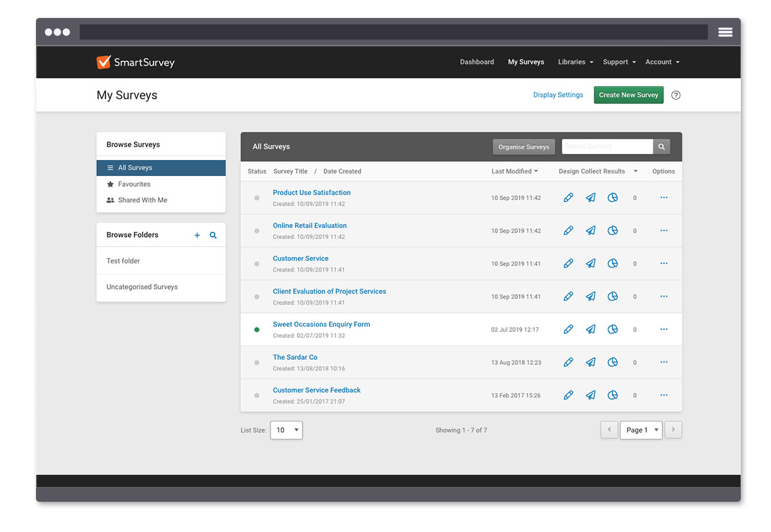
Task: Go to Dashboard in the top navigation
Action: click(x=477, y=62)
